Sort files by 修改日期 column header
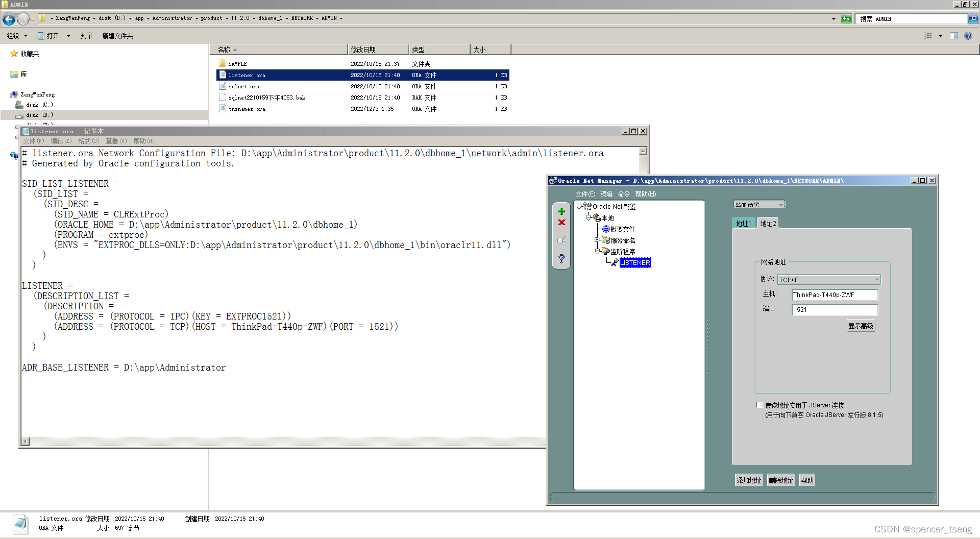Image resolution: width=980 pixels, height=539 pixels. tap(378, 50)
